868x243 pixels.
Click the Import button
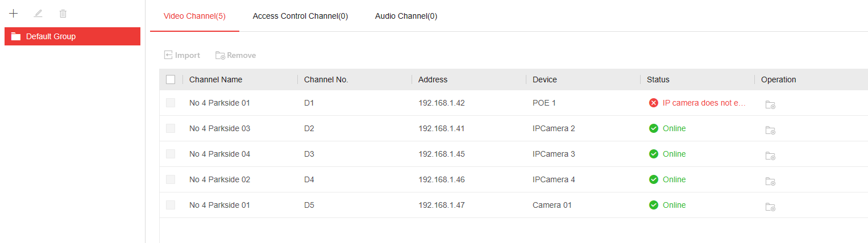click(182, 55)
